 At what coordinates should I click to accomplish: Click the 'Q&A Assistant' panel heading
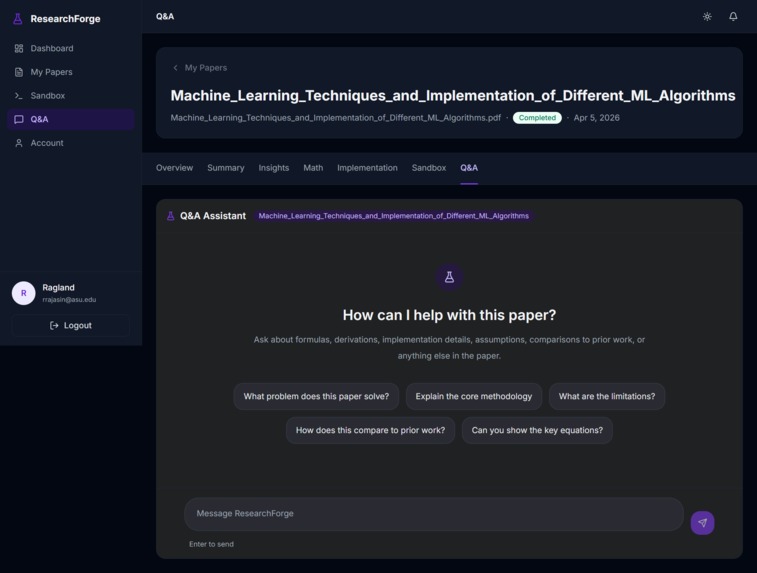pyautogui.click(x=213, y=216)
